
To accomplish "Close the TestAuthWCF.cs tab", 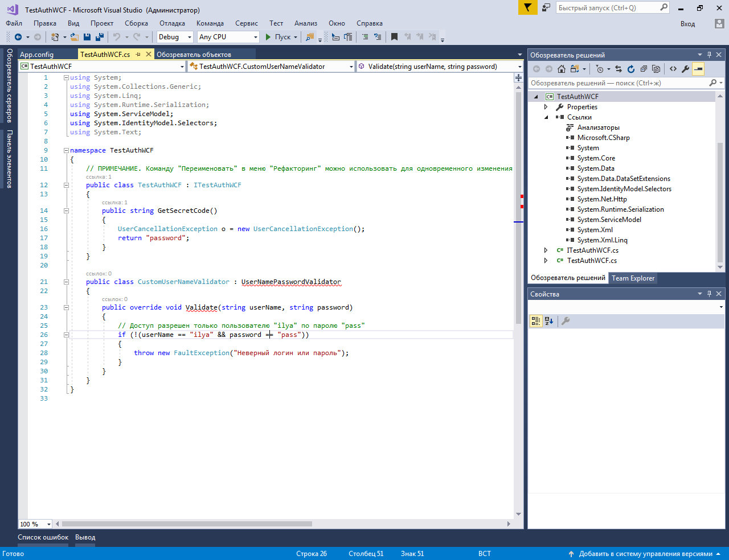I will (x=149, y=54).
